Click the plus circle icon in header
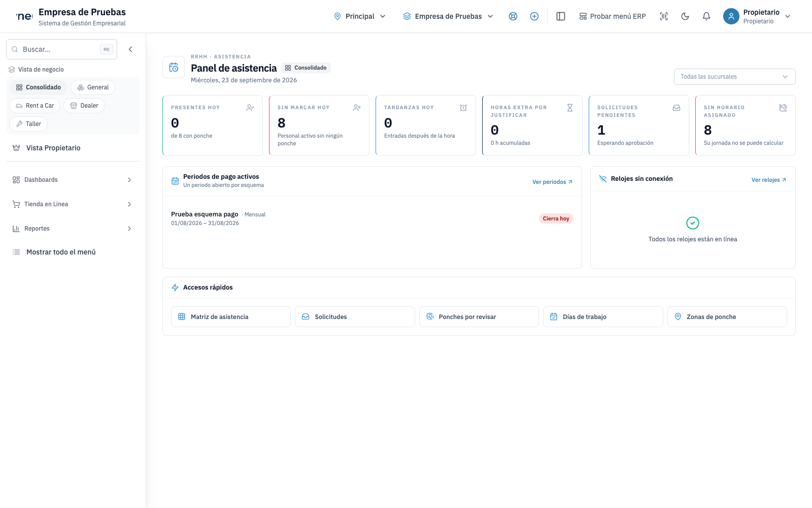The width and height of the screenshot is (812, 508). [x=534, y=16]
